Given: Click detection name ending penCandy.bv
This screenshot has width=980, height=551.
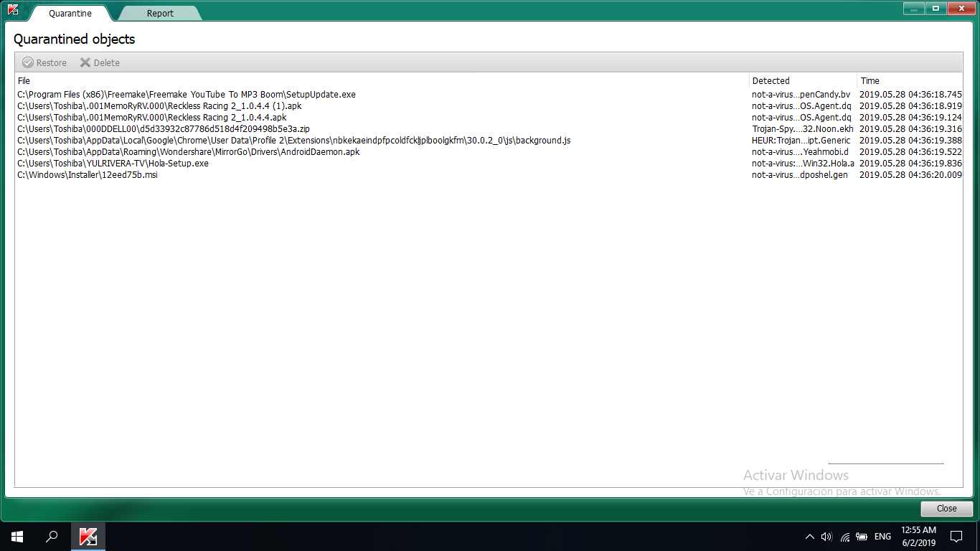Looking at the screenshot, I should (x=801, y=95).
